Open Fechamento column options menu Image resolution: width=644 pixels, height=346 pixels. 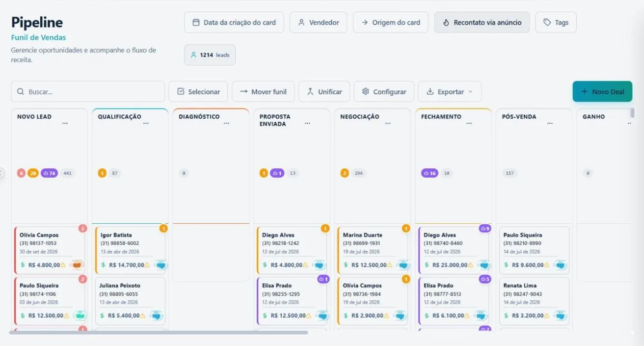[469, 124]
